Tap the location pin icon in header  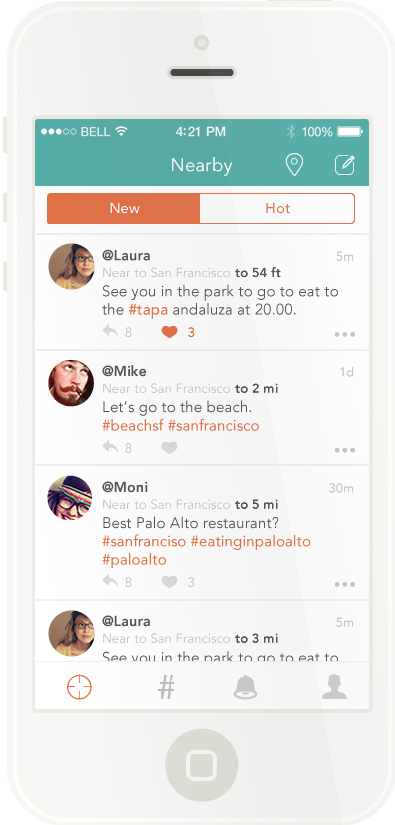point(294,165)
